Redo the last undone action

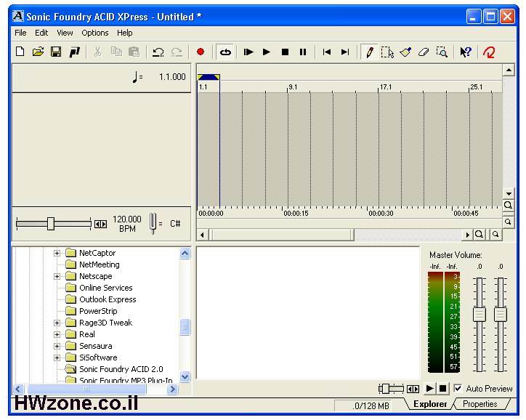[177, 52]
